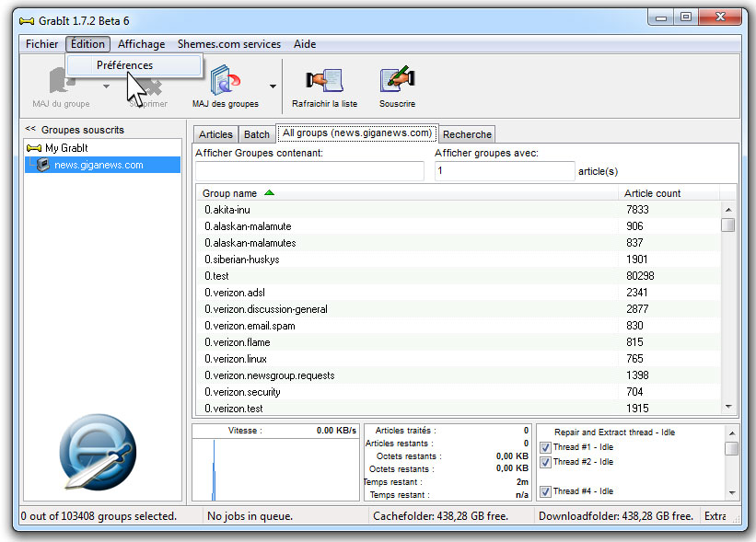
Task: Click the Afficher Groupes contenant text field
Action: pyautogui.click(x=309, y=171)
